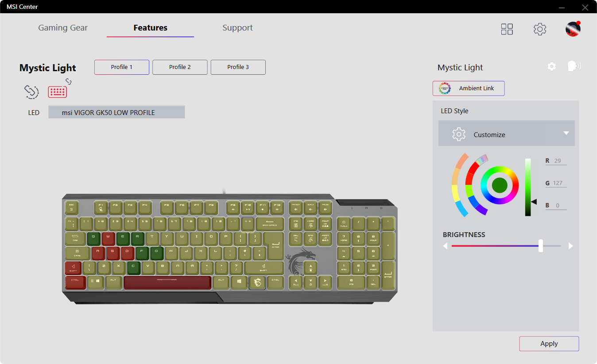Select Profile 2
This screenshot has height=364, width=597.
coord(180,67)
